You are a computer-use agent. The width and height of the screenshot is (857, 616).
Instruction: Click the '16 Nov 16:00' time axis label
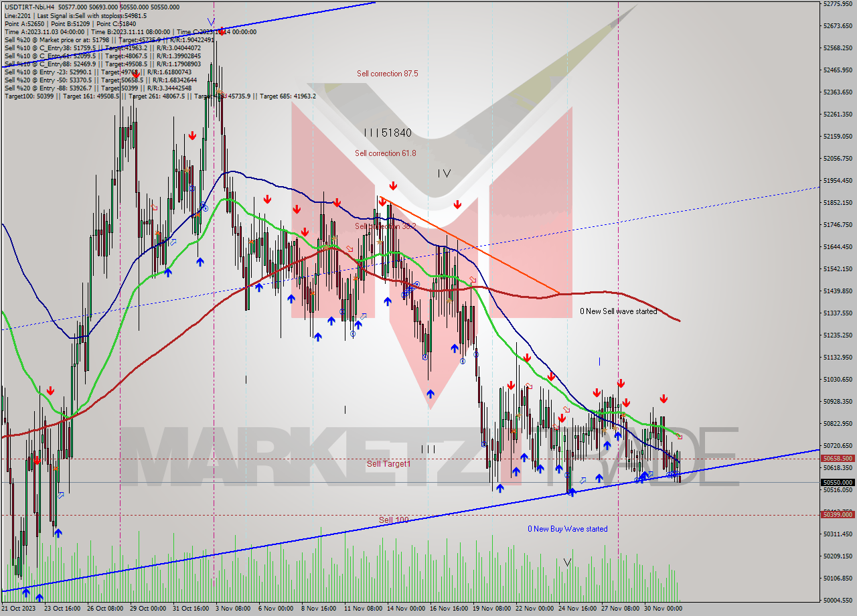pyautogui.click(x=449, y=609)
